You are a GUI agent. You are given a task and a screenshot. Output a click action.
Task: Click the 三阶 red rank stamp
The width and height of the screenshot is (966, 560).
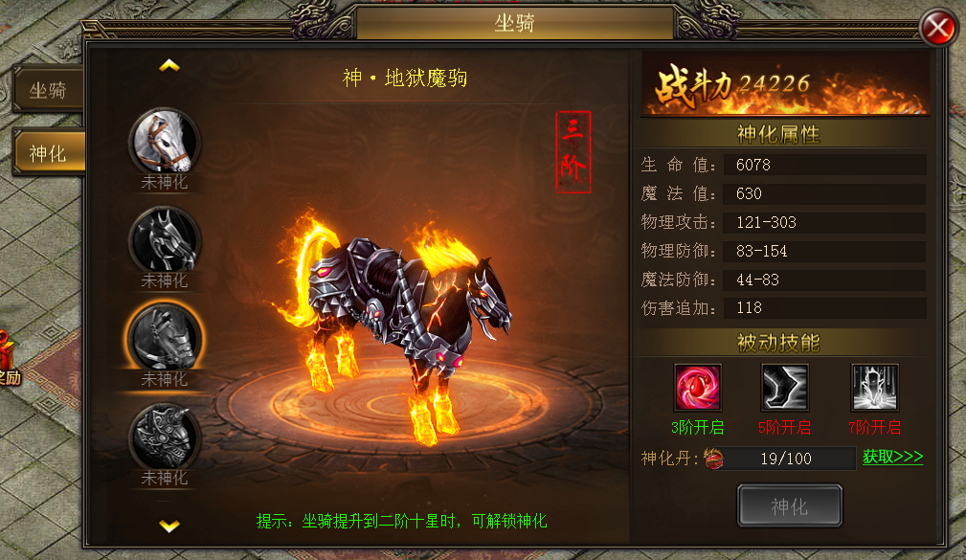[573, 151]
